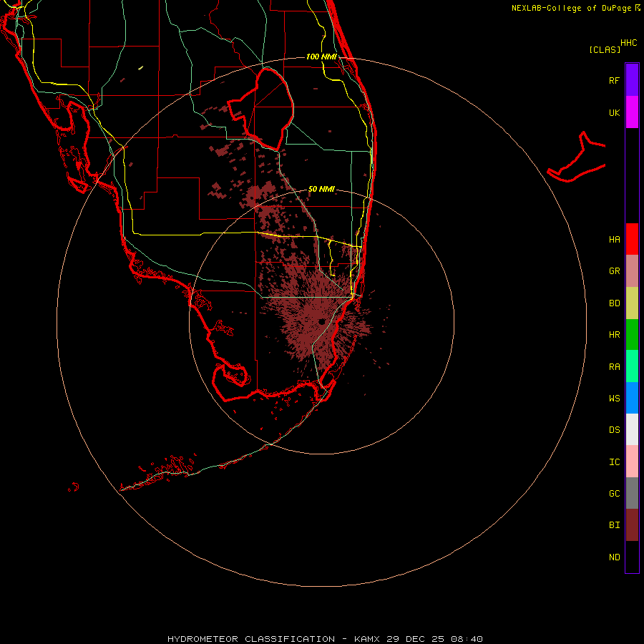This screenshot has height=644, width=644.
Task: Pick the mint green RA legend swatch
Action: coord(632,366)
